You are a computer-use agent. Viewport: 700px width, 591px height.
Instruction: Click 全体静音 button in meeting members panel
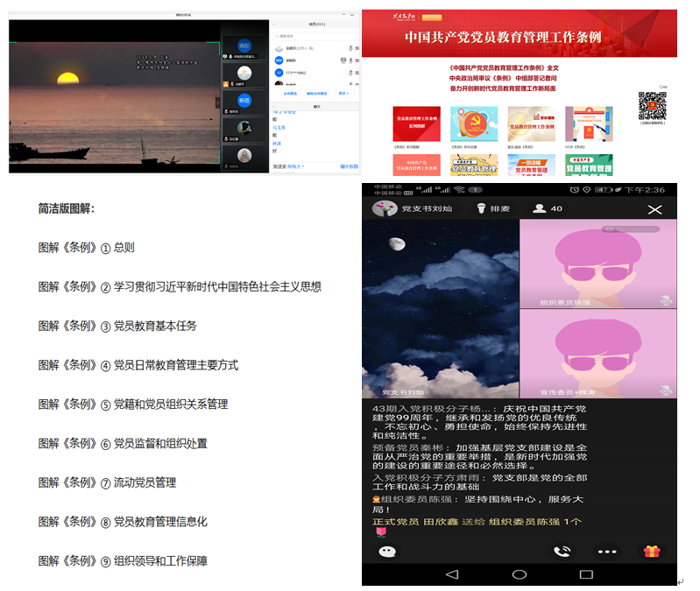290,93
